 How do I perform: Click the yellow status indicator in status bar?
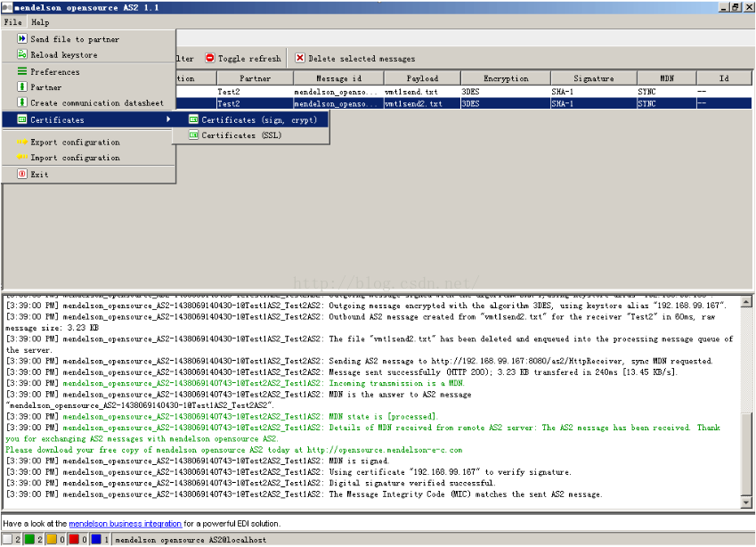[52, 539]
